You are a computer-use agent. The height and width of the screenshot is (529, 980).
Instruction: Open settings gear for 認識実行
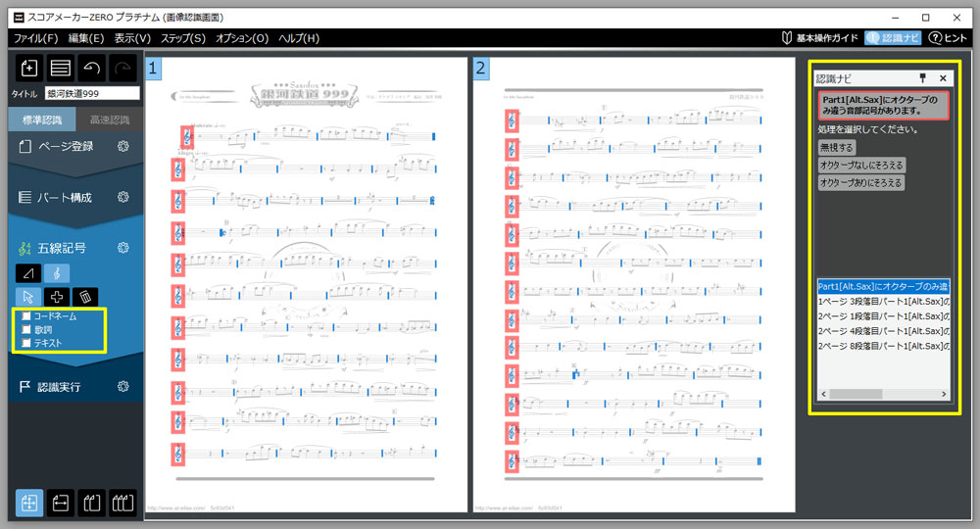[123, 386]
